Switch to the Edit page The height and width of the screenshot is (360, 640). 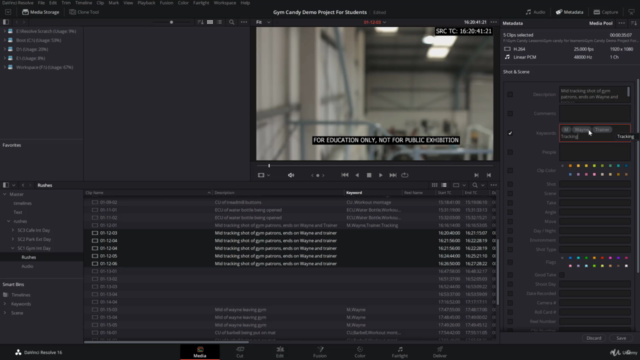pyautogui.click(x=280, y=352)
